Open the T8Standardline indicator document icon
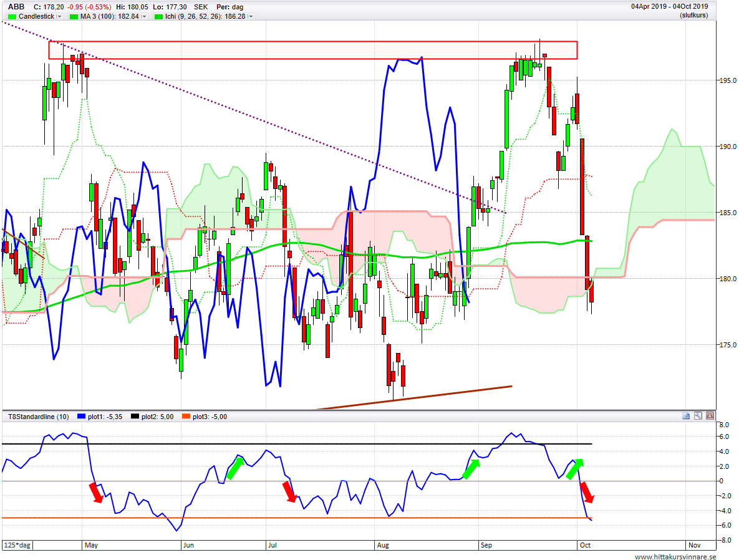The image size is (744, 560). point(685,416)
